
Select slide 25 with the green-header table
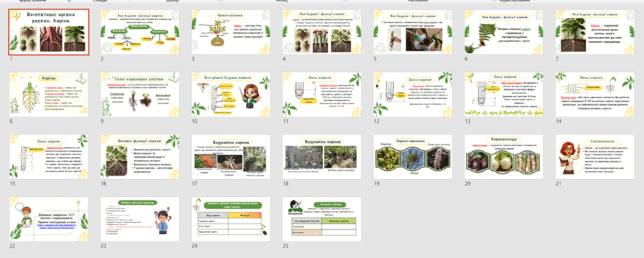(x=321, y=219)
